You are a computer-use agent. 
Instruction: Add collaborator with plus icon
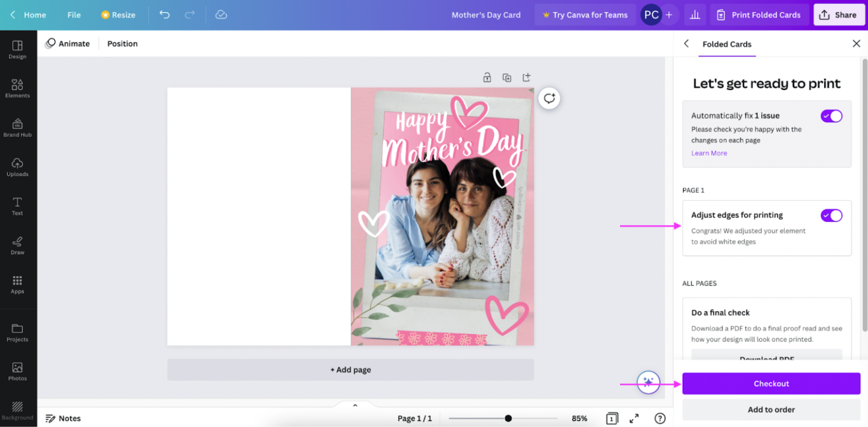[669, 15]
